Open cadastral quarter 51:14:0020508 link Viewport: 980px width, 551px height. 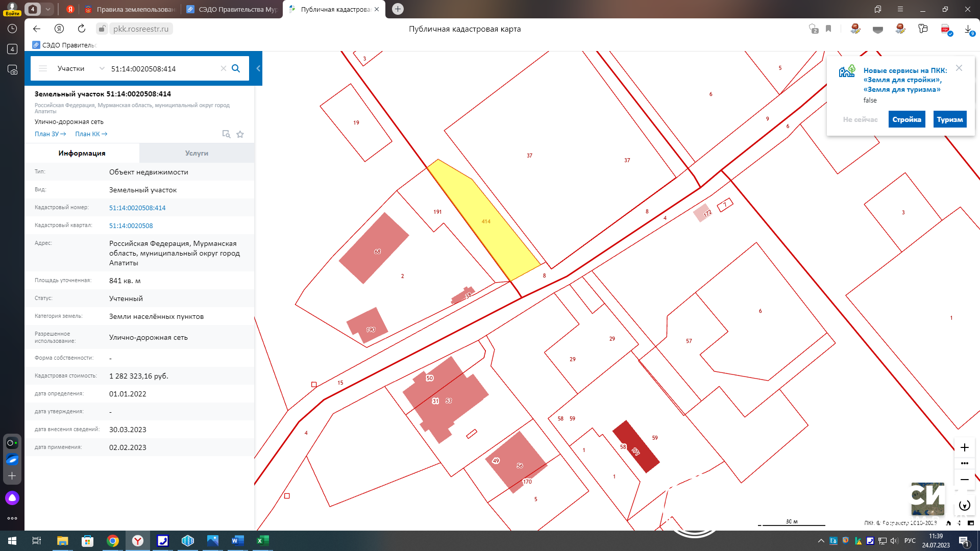coord(131,226)
